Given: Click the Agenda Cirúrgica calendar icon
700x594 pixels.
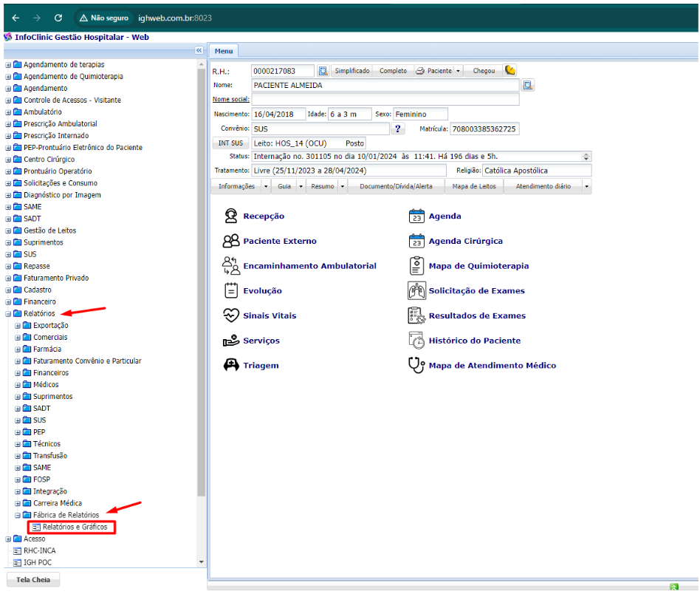Looking at the screenshot, I should click(x=416, y=241).
